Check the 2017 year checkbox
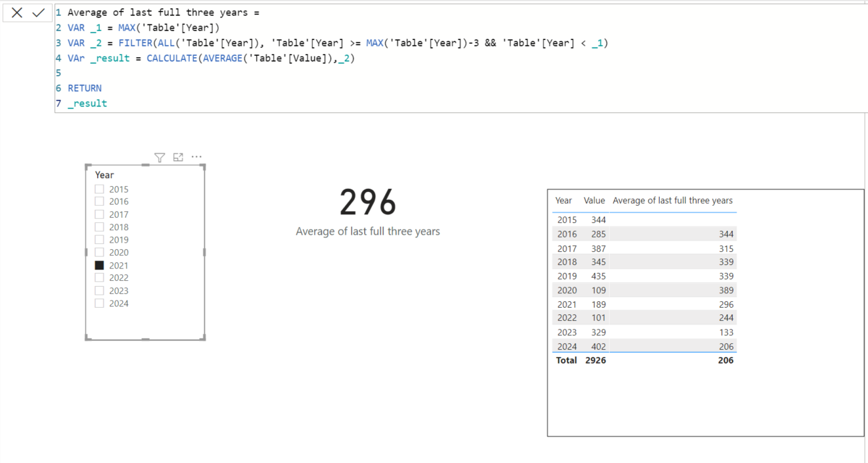This screenshot has height=463, width=868. [100, 214]
